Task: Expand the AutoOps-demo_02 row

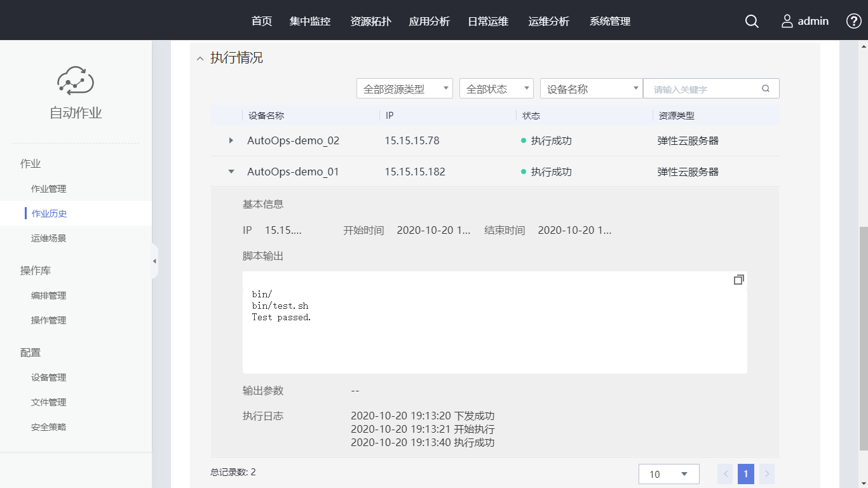Action: pyautogui.click(x=231, y=140)
